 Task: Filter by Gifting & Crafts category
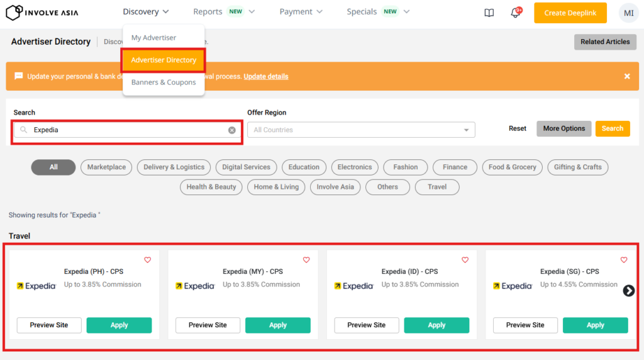click(577, 167)
